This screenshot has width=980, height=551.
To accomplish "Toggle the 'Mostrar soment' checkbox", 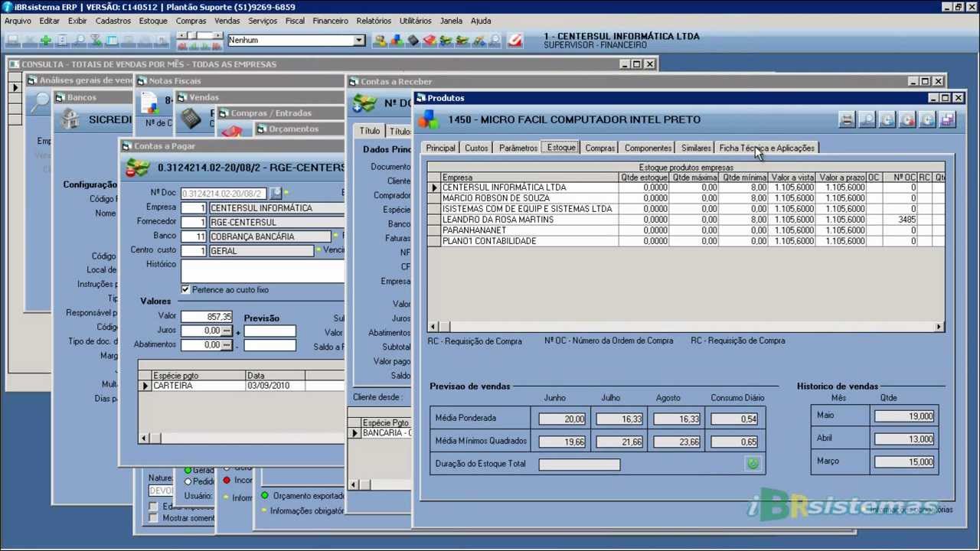I will click(153, 518).
